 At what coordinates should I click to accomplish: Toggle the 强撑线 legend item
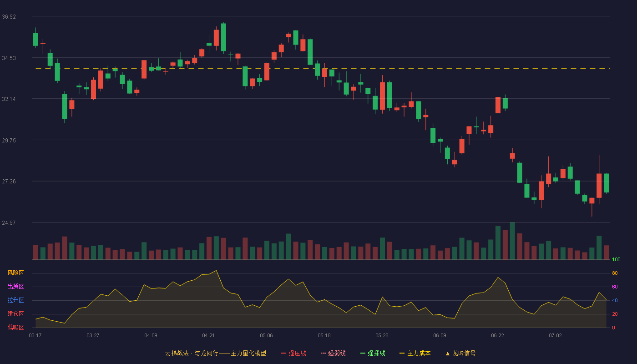click(373, 353)
